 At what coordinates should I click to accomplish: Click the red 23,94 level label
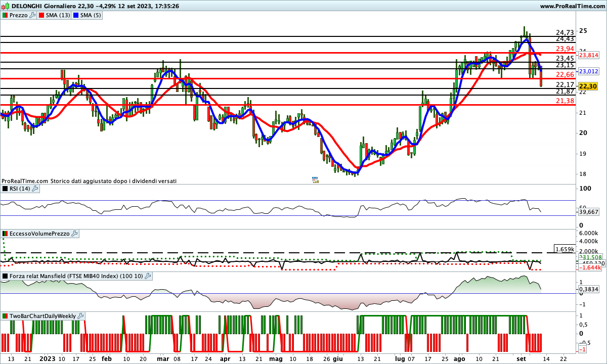[x=565, y=49]
